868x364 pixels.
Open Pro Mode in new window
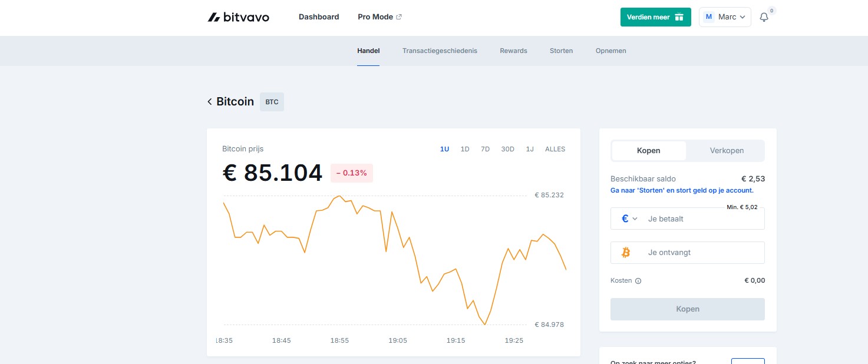point(379,17)
